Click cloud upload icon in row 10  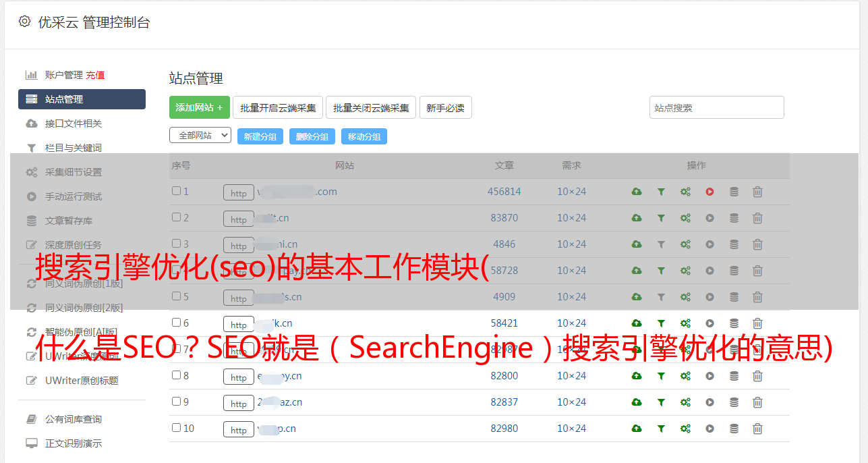point(637,429)
